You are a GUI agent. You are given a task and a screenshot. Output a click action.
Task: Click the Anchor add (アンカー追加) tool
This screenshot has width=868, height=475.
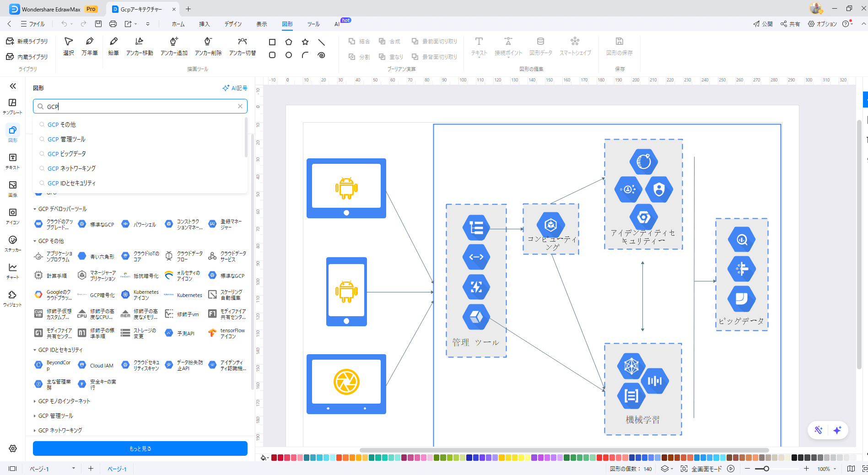pos(174,46)
